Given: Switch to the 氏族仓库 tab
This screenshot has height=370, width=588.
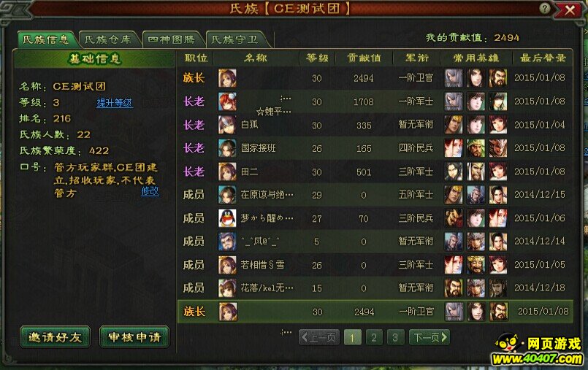Looking at the screenshot, I should [x=108, y=39].
